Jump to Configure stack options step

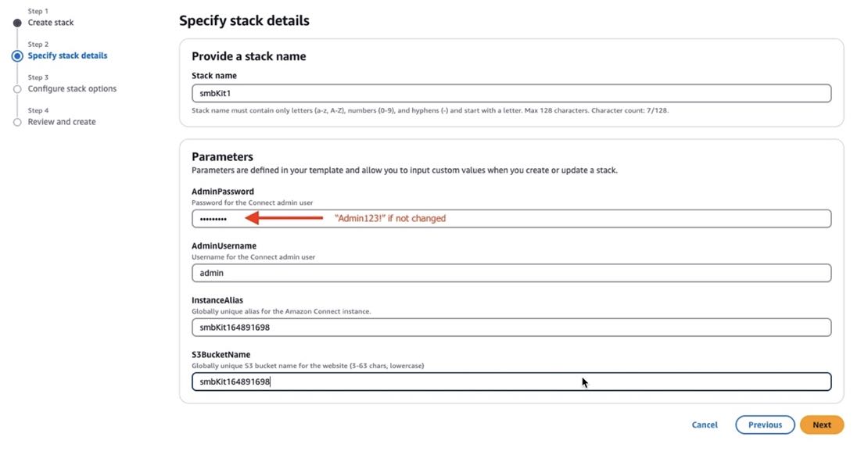72,89
